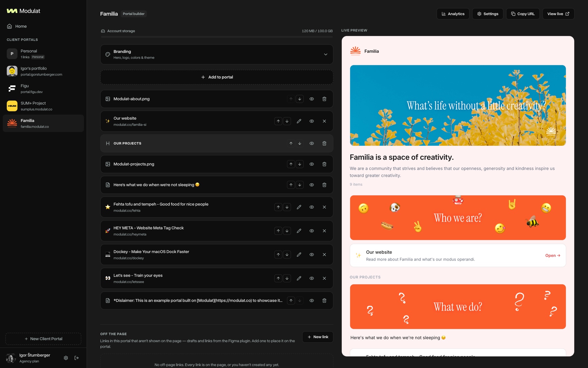588x368 pixels.
Task: Remove Let's see link
Action: [x=324, y=278]
